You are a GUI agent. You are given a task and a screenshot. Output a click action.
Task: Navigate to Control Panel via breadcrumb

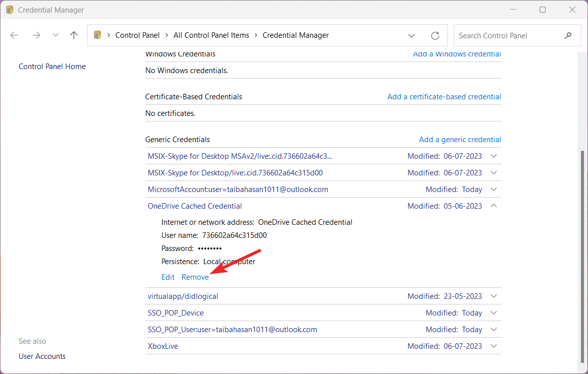point(137,35)
